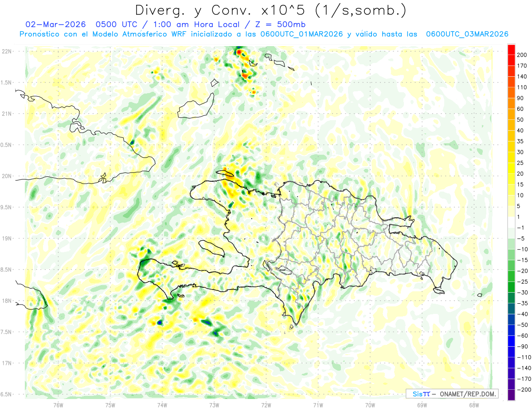
Task: Click the '-90' colorbar value
Action: tap(522, 347)
